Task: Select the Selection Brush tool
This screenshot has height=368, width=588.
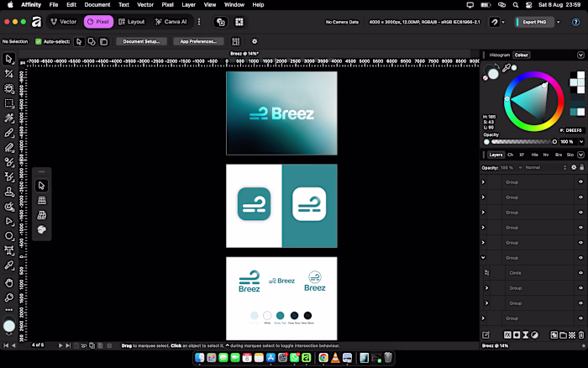Action: [9, 88]
